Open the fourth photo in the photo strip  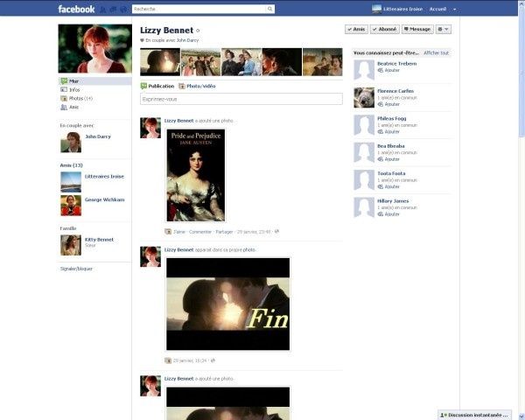[282, 61]
